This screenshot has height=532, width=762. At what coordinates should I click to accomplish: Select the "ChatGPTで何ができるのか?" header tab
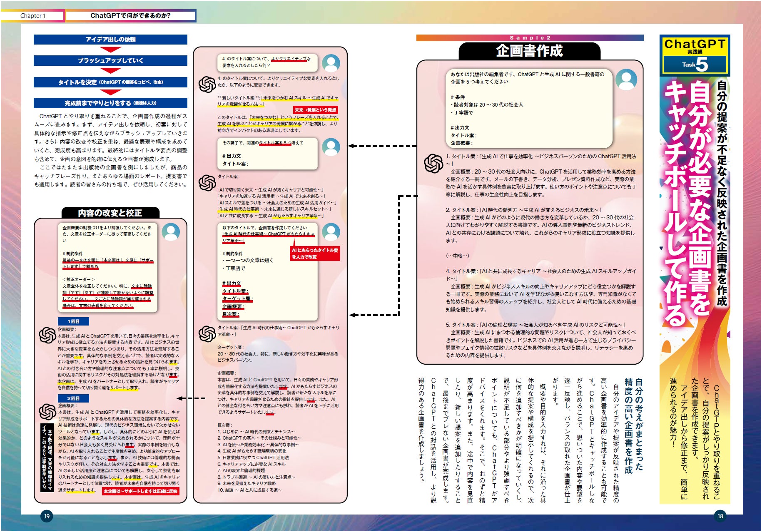coord(131,16)
